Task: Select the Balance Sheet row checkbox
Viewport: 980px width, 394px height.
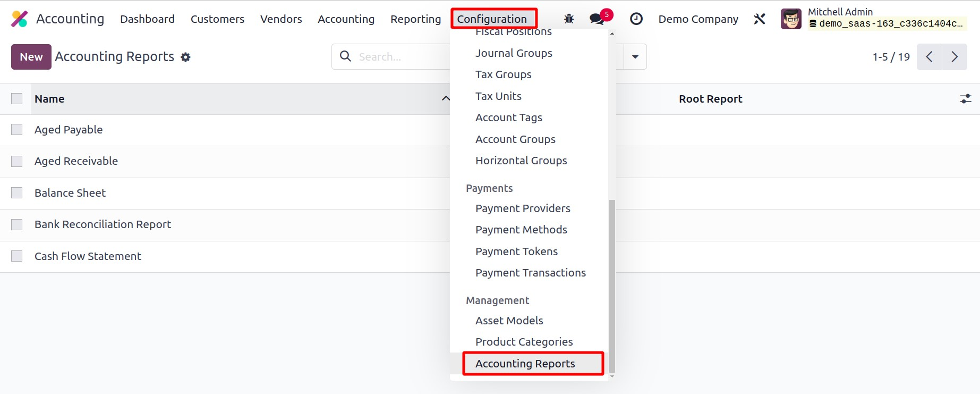Action: point(17,193)
